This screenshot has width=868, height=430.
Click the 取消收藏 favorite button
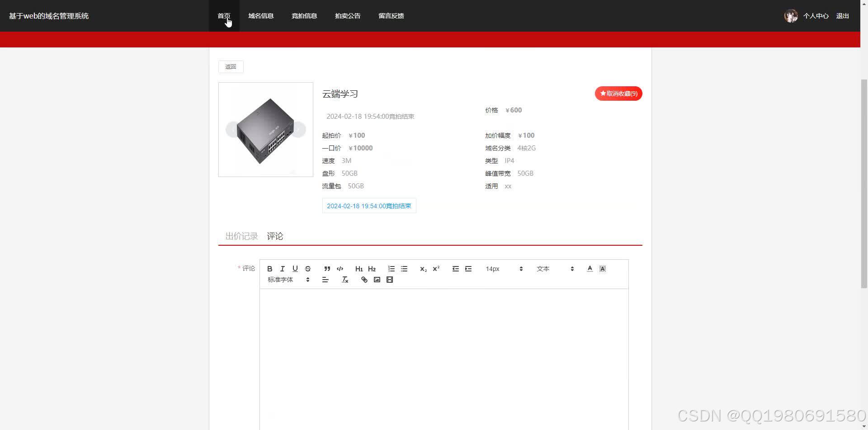pos(618,93)
